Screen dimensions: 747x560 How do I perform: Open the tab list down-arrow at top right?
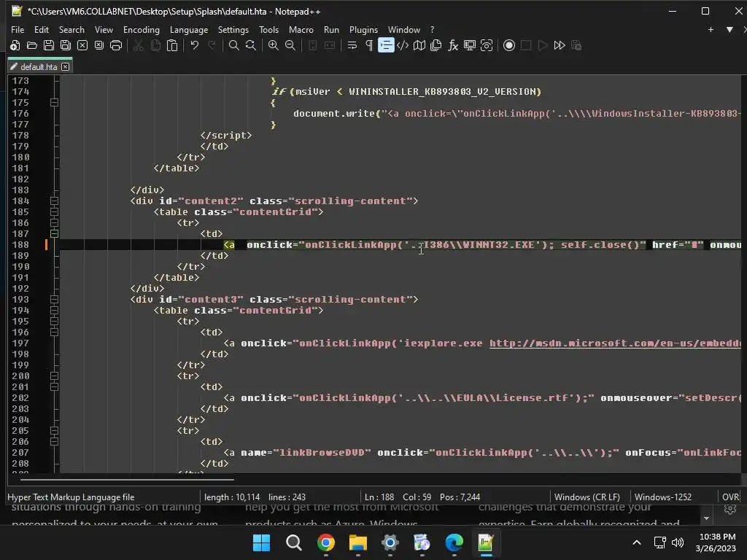pos(729,29)
